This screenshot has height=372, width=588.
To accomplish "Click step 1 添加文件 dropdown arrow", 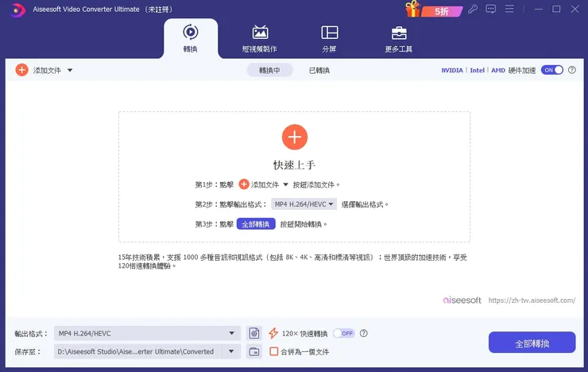I will [285, 184].
